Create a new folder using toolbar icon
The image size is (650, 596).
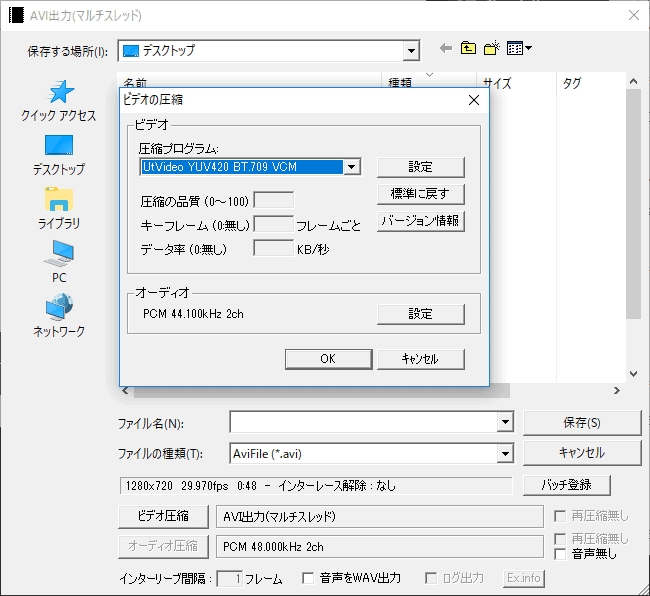coord(491,48)
